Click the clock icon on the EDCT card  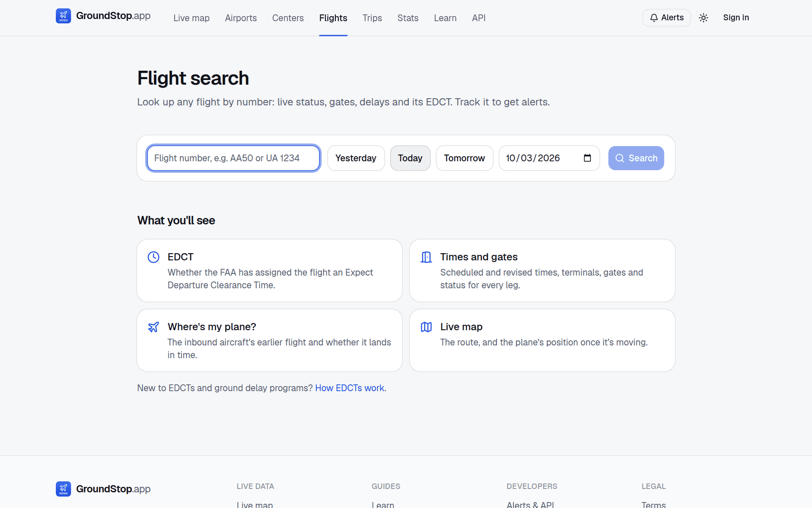click(154, 257)
